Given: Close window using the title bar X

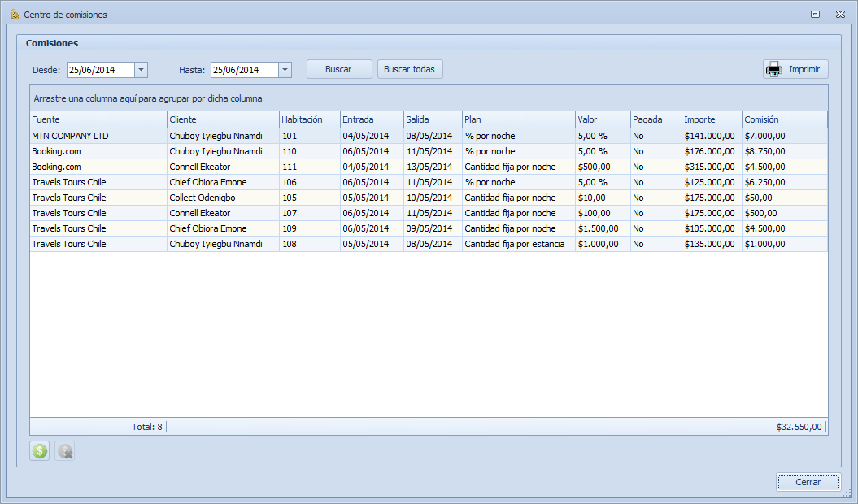Looking at the screenshot, I should [x=839, y=15].
